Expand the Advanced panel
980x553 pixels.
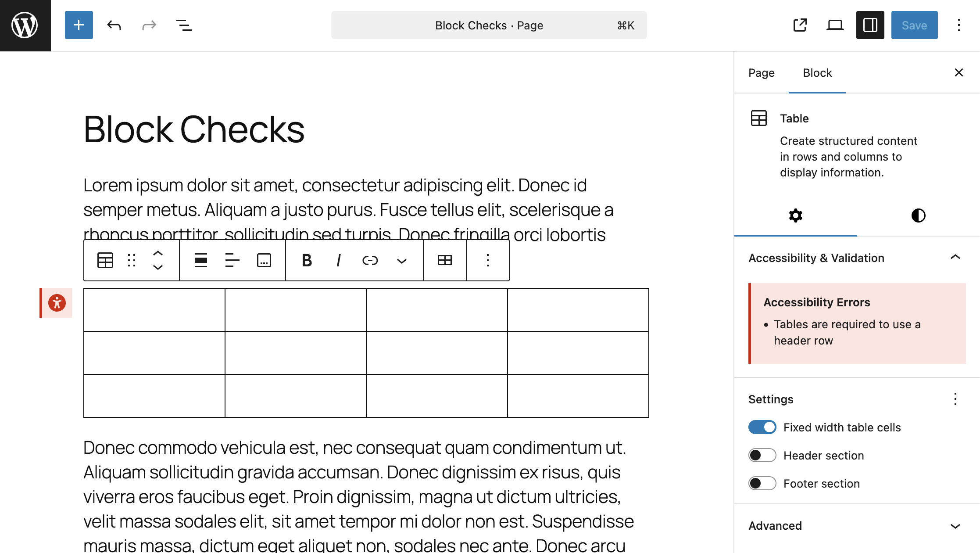point(955,526)
